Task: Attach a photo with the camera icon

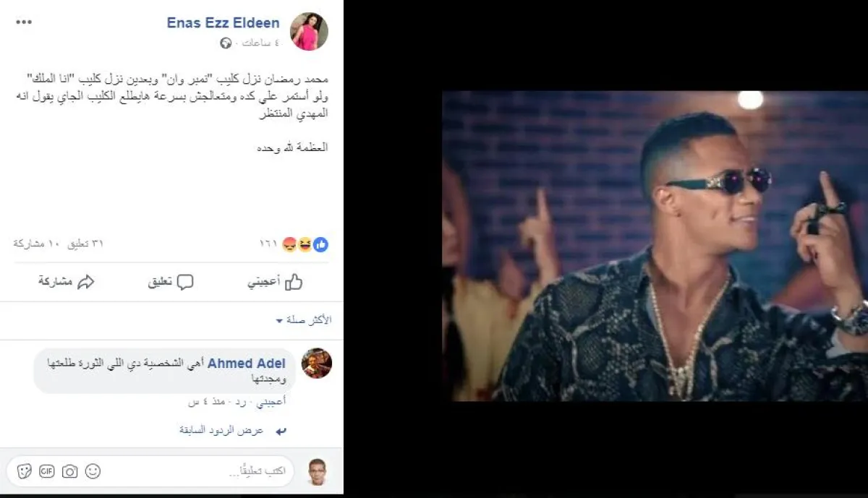Action: 69,471
